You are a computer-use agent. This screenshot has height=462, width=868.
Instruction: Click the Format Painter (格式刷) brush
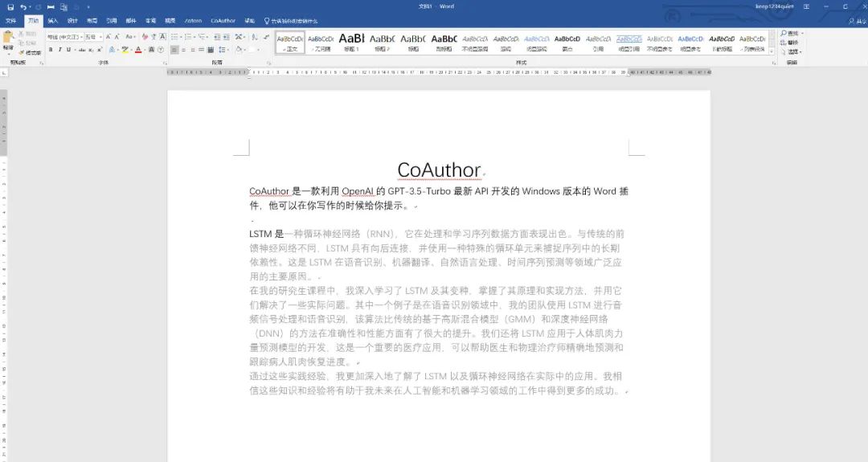coord(30,52)
